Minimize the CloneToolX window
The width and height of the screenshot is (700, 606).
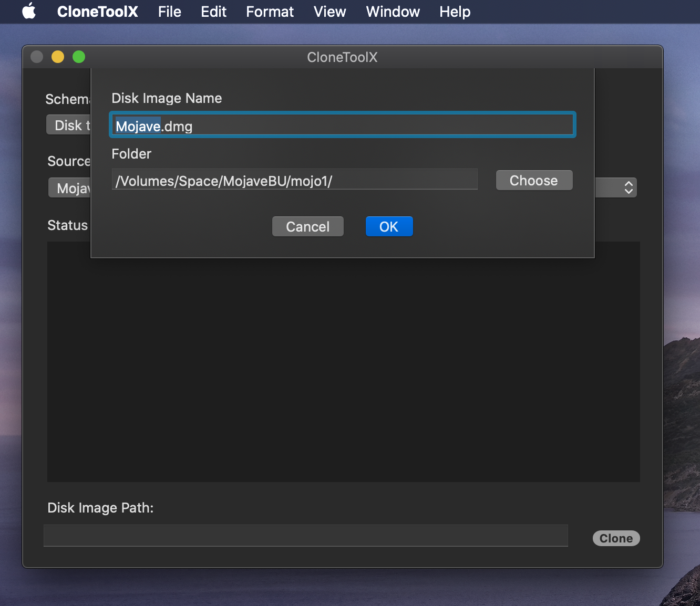[x=58, y=57]
